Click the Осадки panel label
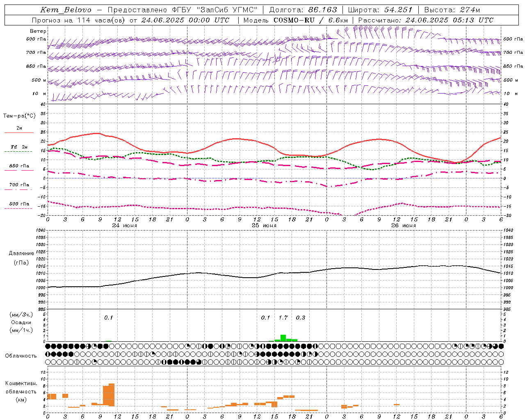Image resolution: width=525 pixels, height=420 pixels. [21, 322]
